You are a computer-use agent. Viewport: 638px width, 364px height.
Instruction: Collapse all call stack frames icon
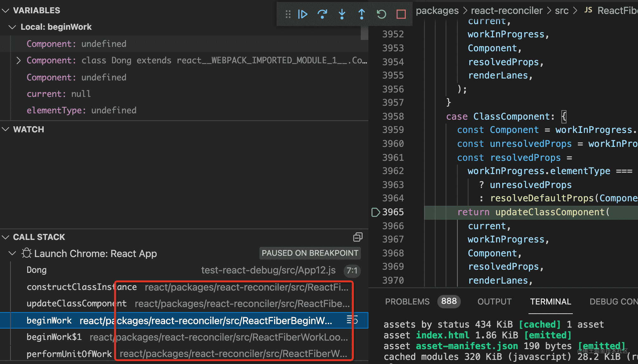pos(358,237)
